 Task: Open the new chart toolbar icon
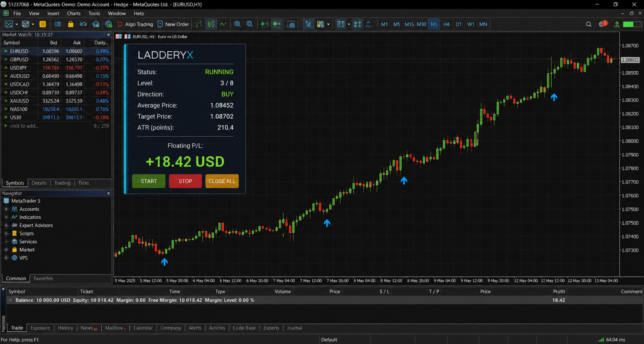[9, 24]
